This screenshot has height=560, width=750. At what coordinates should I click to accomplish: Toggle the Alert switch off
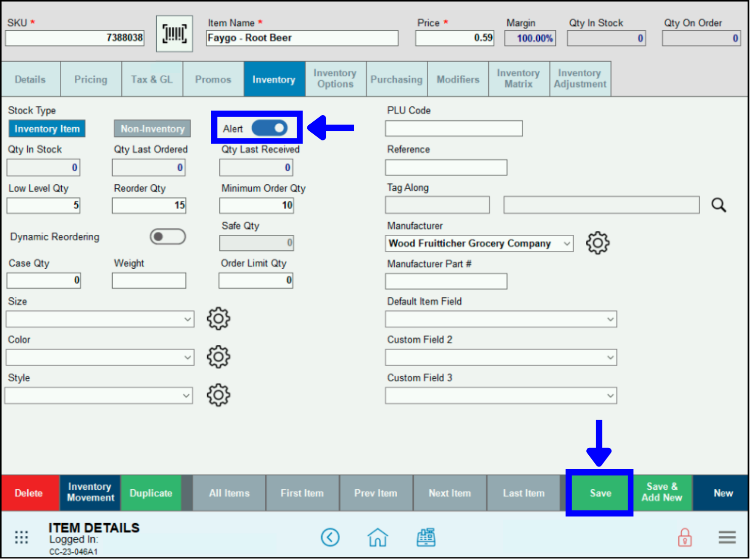pyautogui.click(x=269, y=128)
